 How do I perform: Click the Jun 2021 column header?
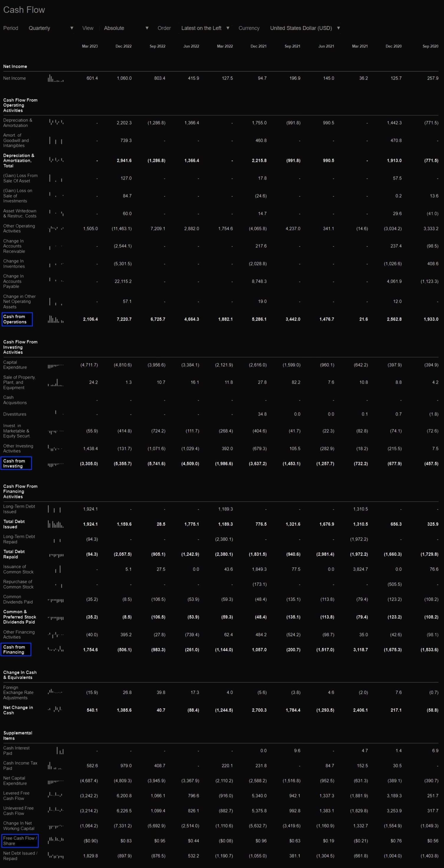326,46
